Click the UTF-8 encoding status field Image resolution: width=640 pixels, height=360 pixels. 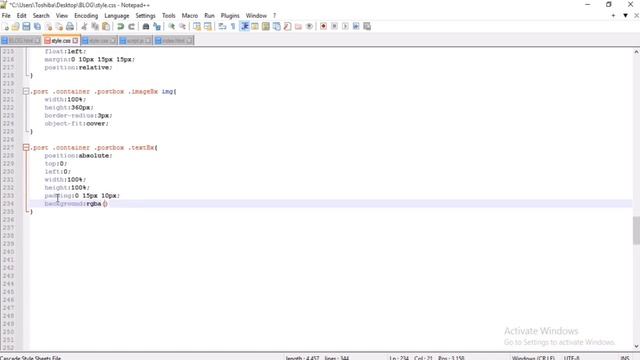[571, 358]
